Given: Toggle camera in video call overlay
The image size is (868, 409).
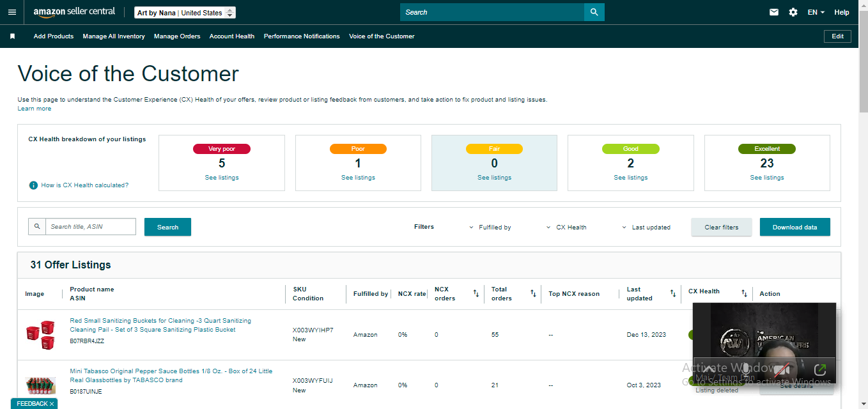Looking at the screenshot, I should coord(783,369).
